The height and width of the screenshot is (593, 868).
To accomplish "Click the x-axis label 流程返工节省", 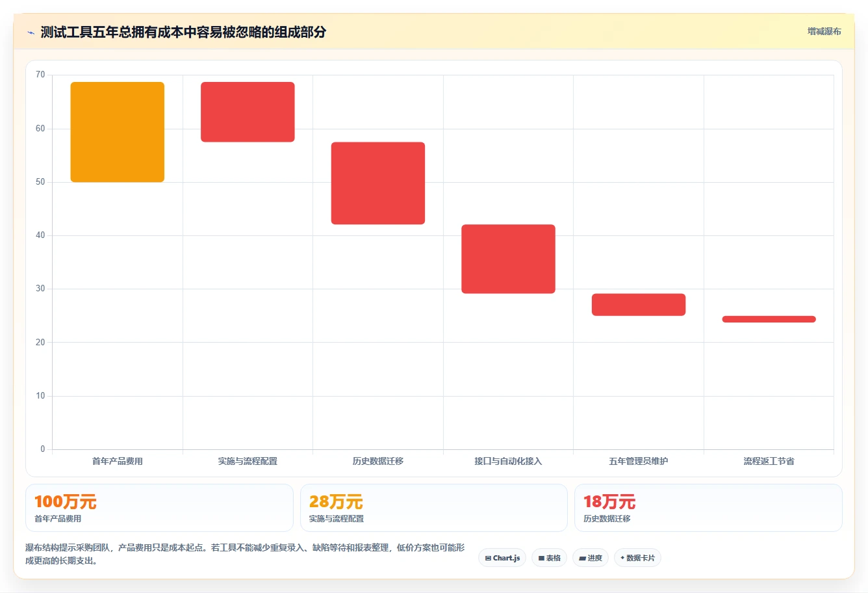I will pyautogui.click(x=769, y=461).
